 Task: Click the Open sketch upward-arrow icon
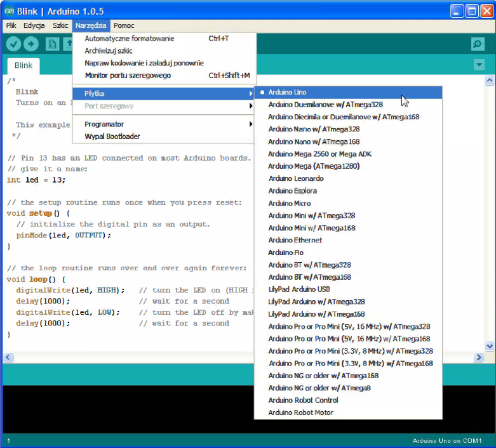68,44
